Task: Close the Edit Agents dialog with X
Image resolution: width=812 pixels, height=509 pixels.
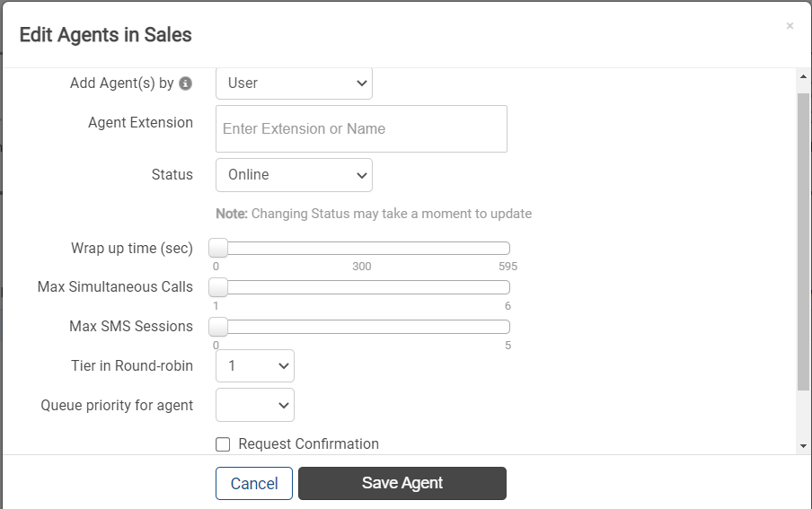Action: 790,26
